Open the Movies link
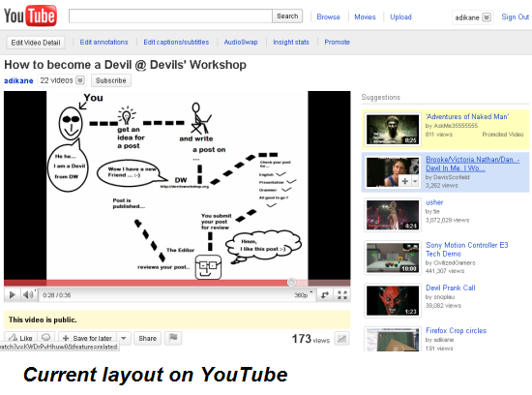The height and width of the screenshot is (395, 532). pos(365,17)
